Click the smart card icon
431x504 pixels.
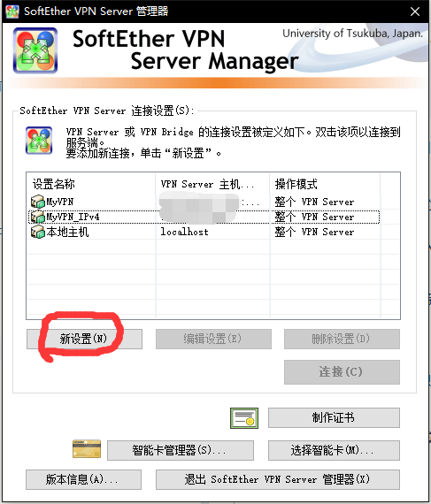(x=87, y=449)
